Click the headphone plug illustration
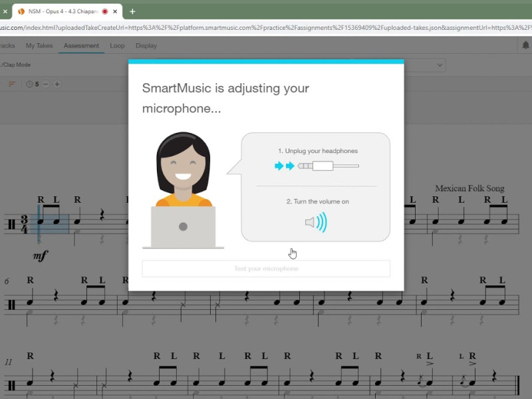532x399 pixels. click(317, 166)
